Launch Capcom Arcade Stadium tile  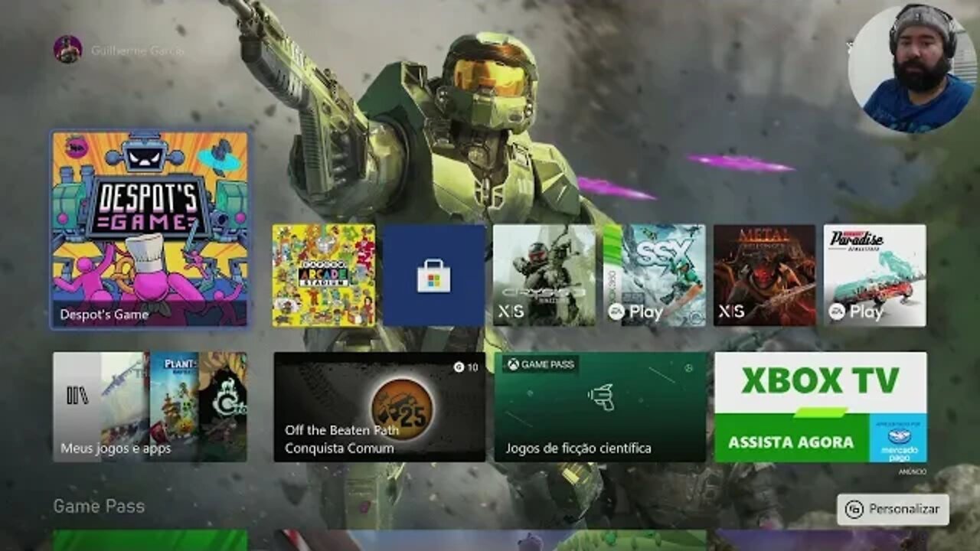pyautogui.click(x=324, y=275)
